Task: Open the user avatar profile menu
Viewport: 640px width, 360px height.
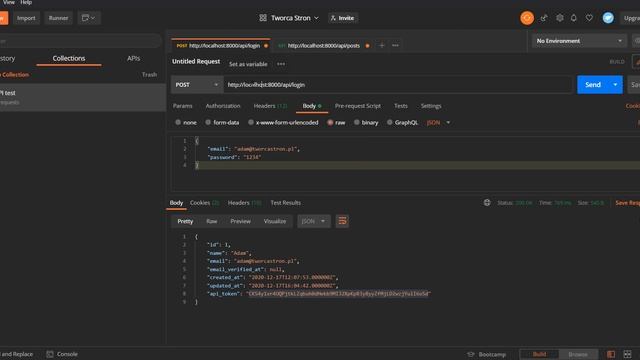Action: tap(608, 18)
